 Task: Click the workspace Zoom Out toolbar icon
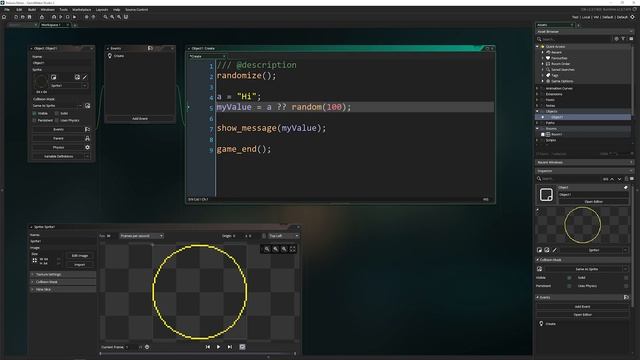pyautogui.click(x=106, y=17)
